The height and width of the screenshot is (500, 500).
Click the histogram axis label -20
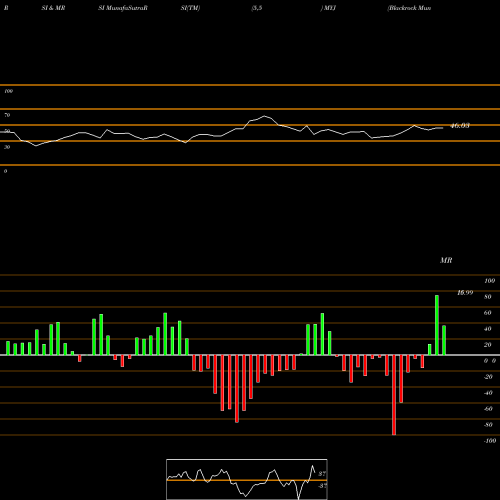click(488, 377)
